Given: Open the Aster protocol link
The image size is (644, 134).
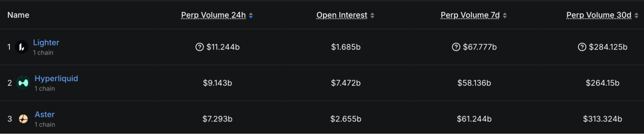Looking at the screenshot, I should point(45,114).
